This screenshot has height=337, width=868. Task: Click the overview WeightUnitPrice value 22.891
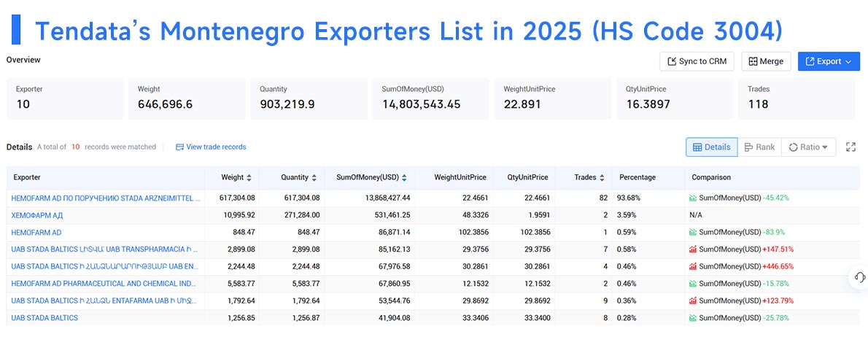(522, 104)
